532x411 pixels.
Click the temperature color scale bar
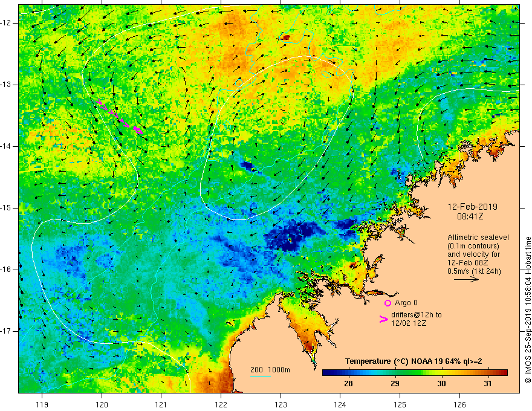pos(415,372)
